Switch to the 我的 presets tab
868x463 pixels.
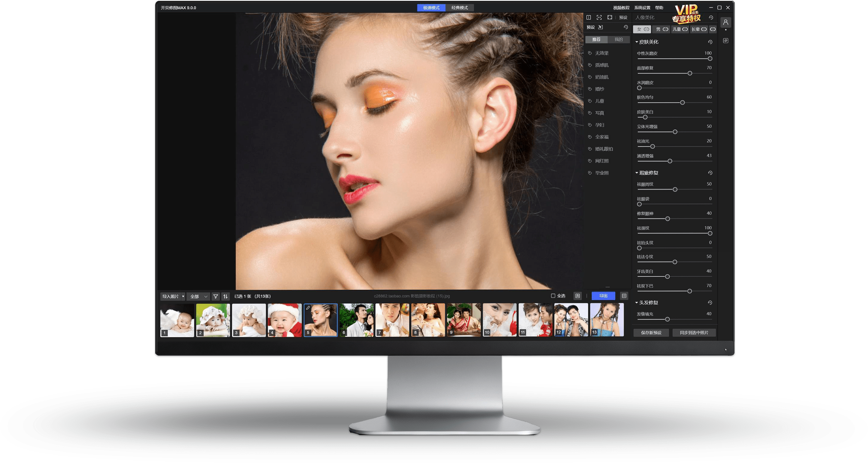point(618,40)
